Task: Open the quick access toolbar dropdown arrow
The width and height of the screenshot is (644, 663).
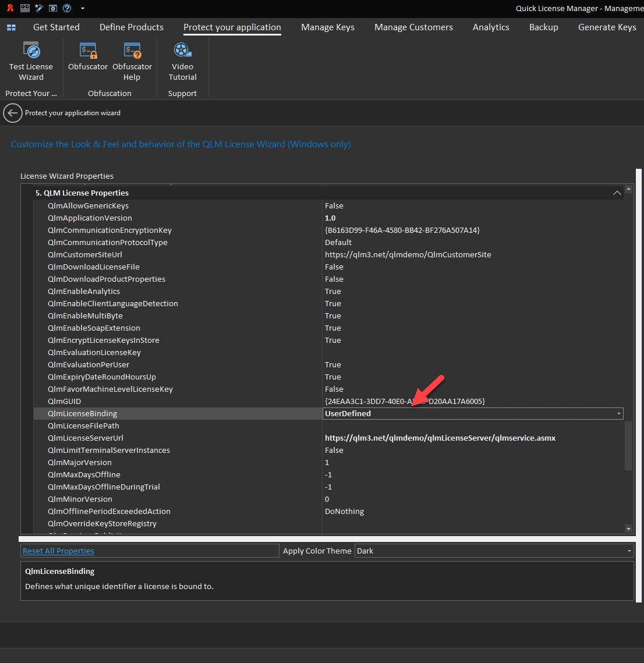Action: pos(83,9)
